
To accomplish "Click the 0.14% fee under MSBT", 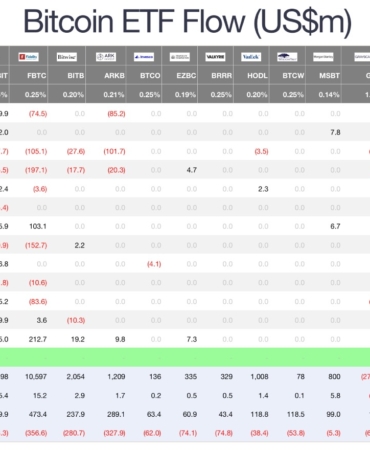I will 329,95.
